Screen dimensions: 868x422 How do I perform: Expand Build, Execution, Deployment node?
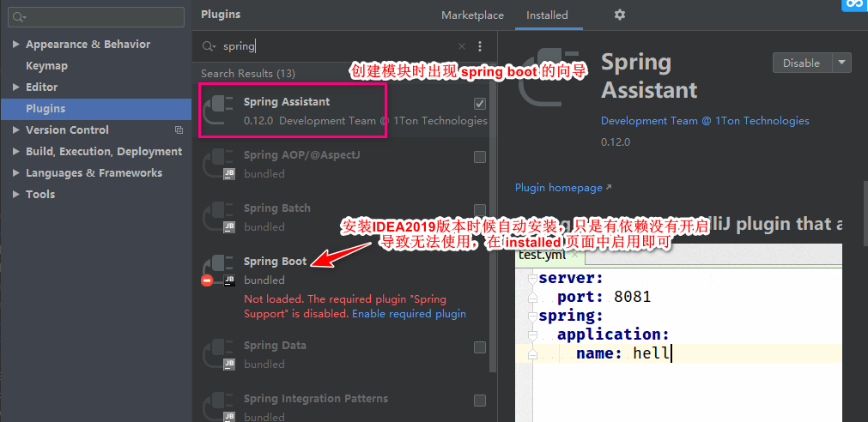click(16, 152)
